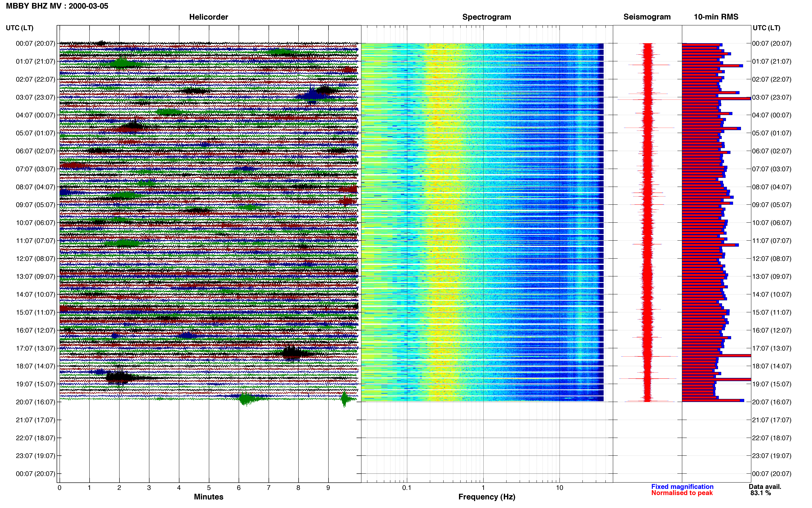Click '06:07 (02:07)' on the left time axis
This screenshot has width=812, height=508.
(35, 151)
